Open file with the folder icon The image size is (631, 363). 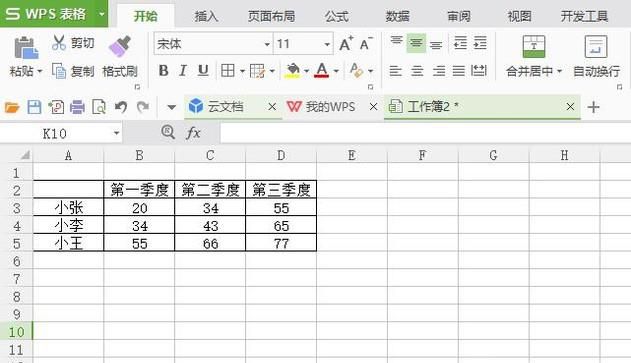(12, 107)
